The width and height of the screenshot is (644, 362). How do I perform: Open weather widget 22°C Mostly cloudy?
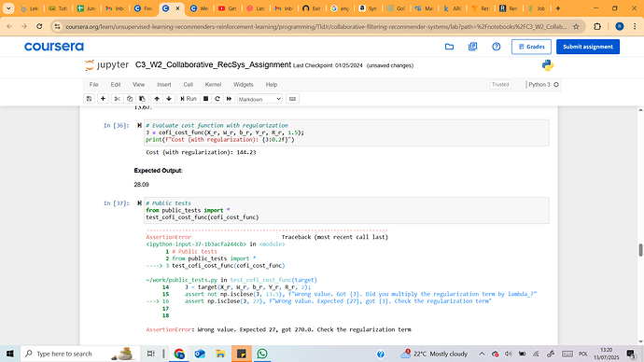click(x=435, y=354)
